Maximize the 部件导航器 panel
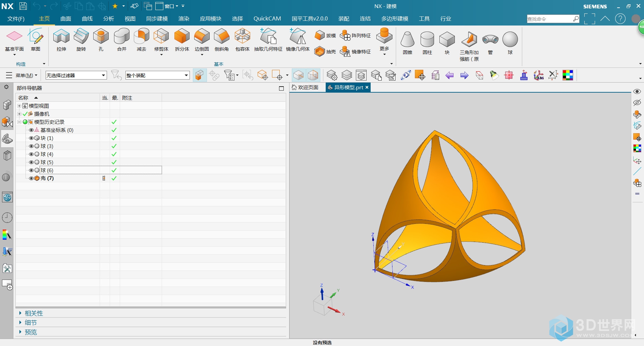The image size is (644, 346). (281, 88)
